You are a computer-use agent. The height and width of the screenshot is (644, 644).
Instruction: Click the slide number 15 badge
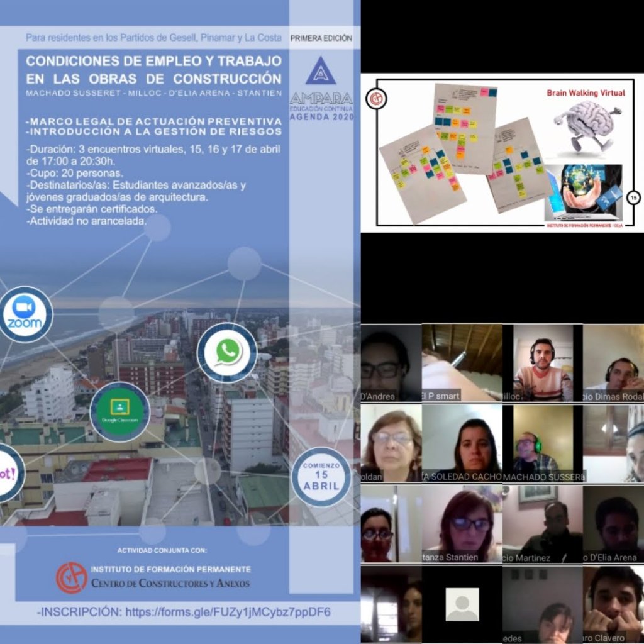click(x=633, y=199)
